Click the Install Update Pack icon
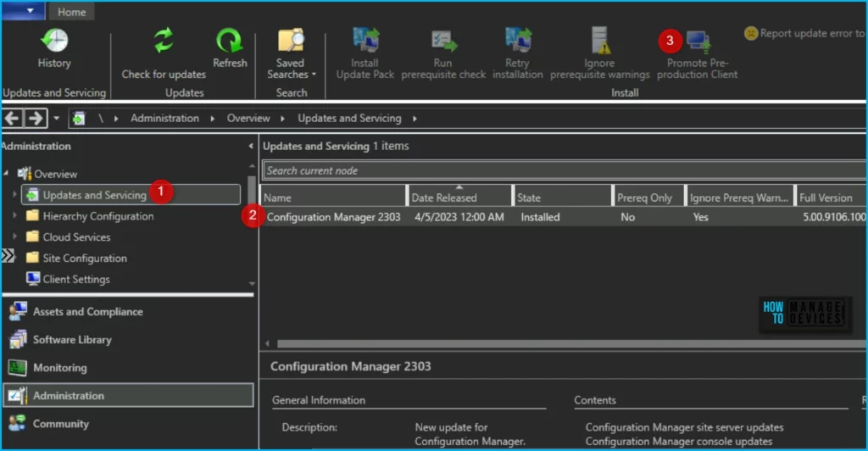This screenshot has height=451, width=868. [365, 40]
